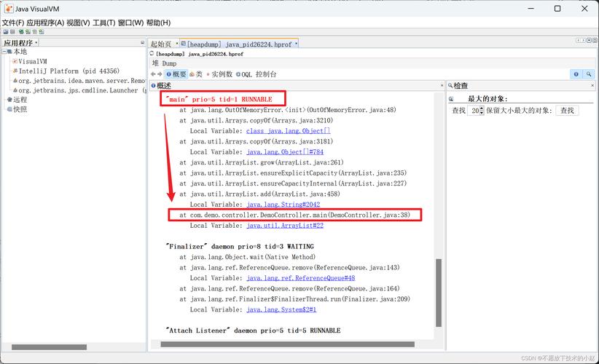
Task: Open link java.lang.String#2042
Action: point(283,205)
